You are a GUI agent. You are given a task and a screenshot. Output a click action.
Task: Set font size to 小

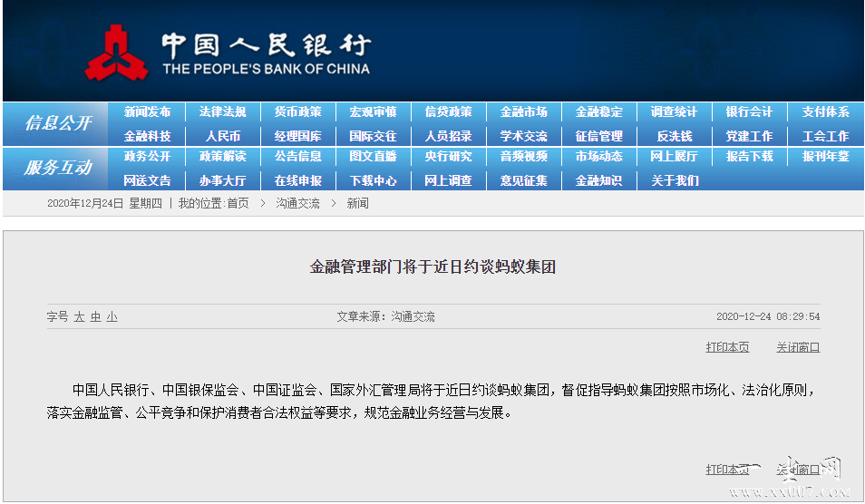112,317
